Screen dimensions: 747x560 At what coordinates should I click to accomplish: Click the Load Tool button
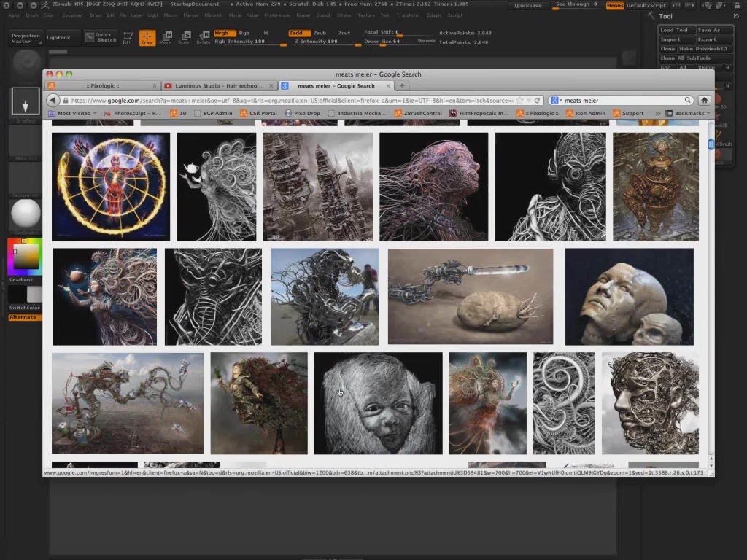pyautogui.click(x=673, y=30)
